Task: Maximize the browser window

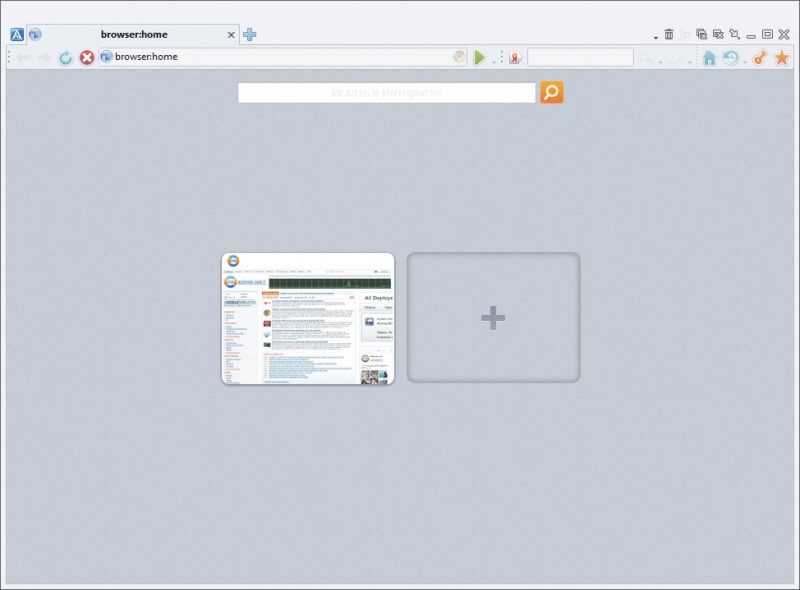Action: [767, 34]
